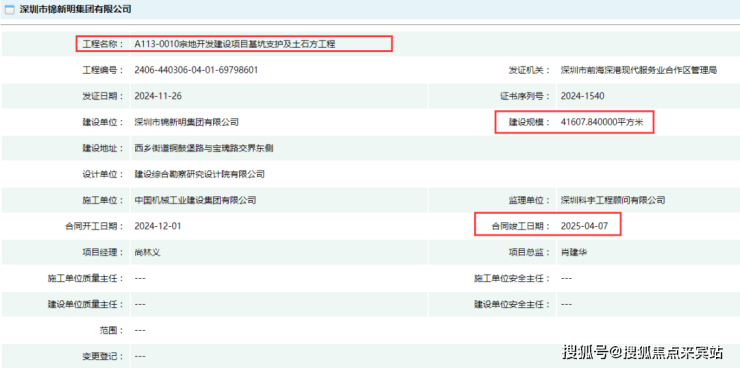Click the 项目总监 label

click(529, 252)
